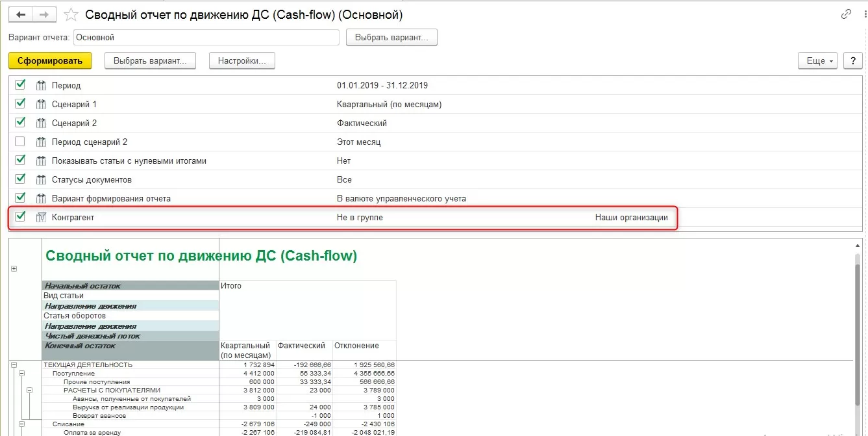Click the icon beside Период сценарий 2
Image resolution: width=868 pixels, height=436 pixels.
point(42,142)
